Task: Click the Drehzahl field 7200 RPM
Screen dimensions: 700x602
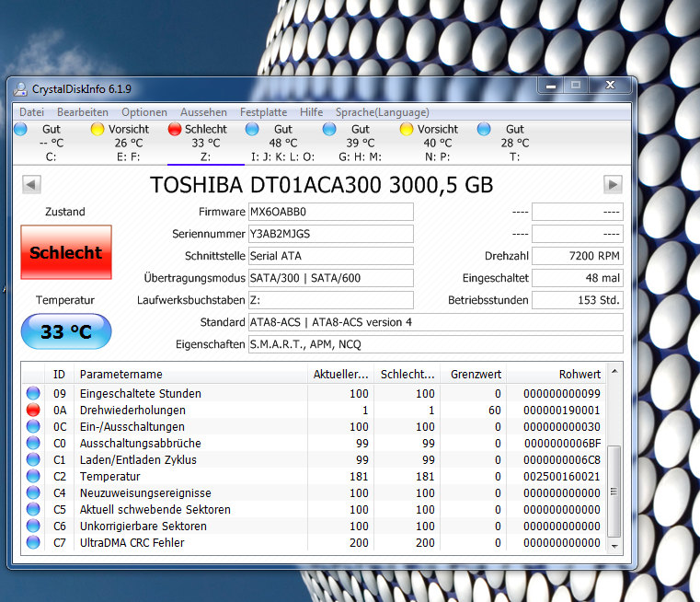Action: point(578,256)
